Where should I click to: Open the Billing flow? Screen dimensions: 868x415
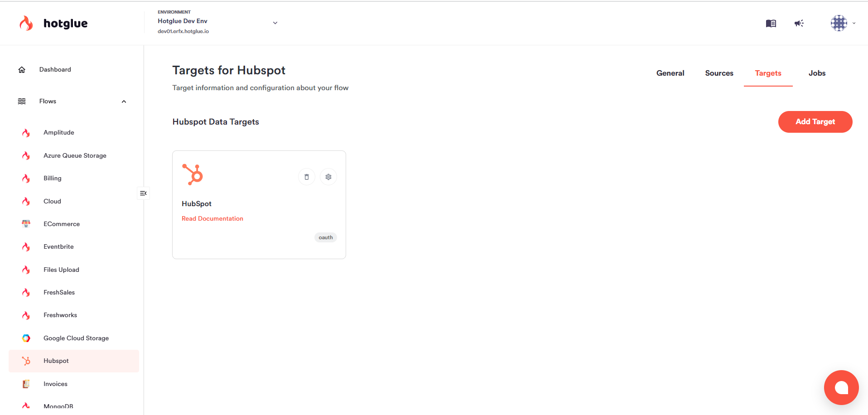[x=53, y=178]
